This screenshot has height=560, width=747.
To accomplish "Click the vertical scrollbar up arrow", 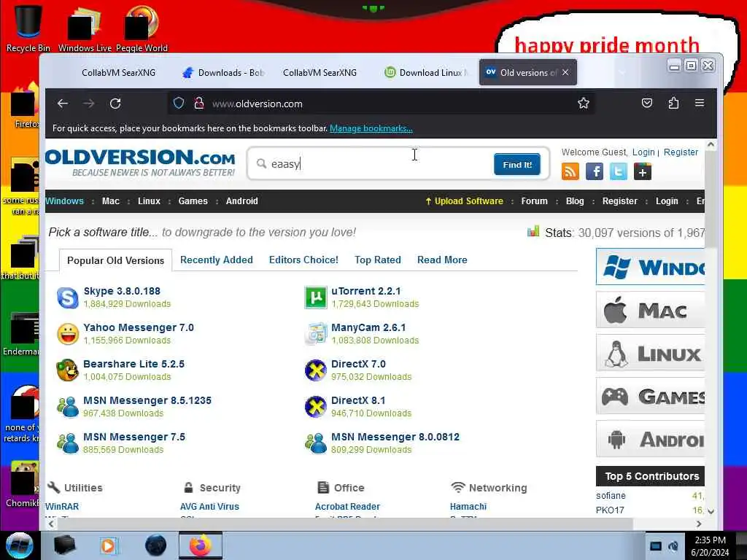I will pos(711,144).
